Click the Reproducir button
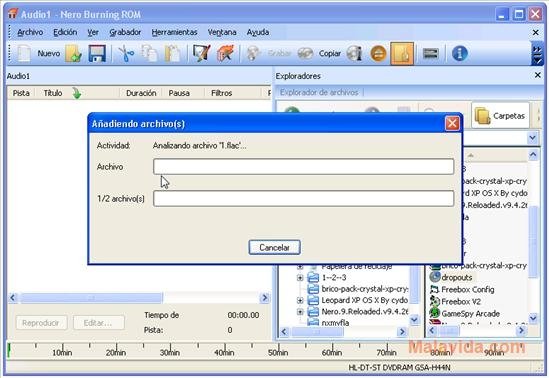 [41, 323]
